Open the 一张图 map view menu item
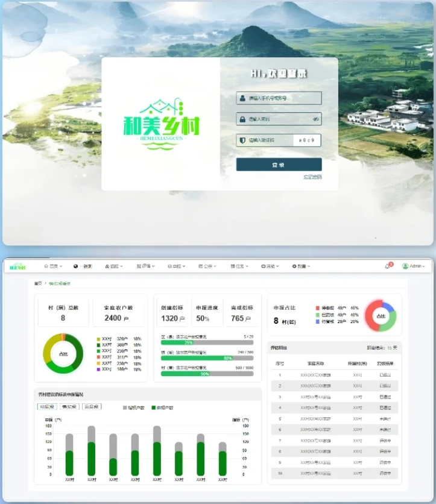Viewport: 436px width, 504px height. click(83, 266)
